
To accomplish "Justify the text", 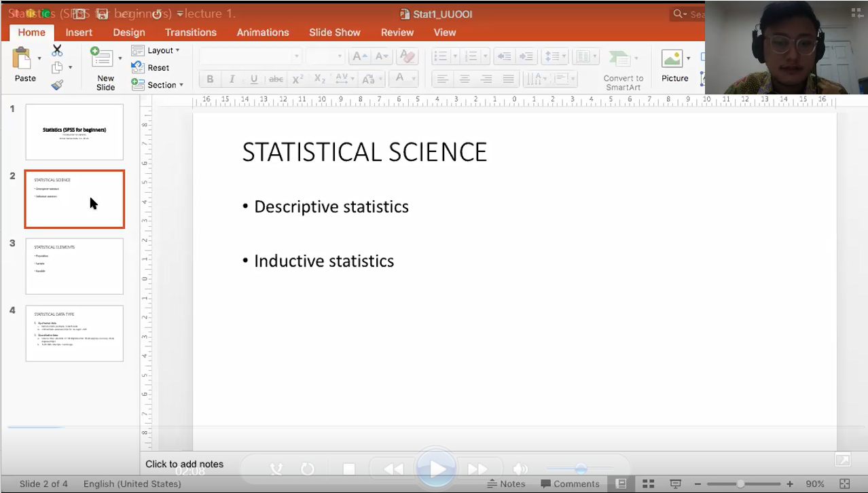I will click(x=508, y=79).
